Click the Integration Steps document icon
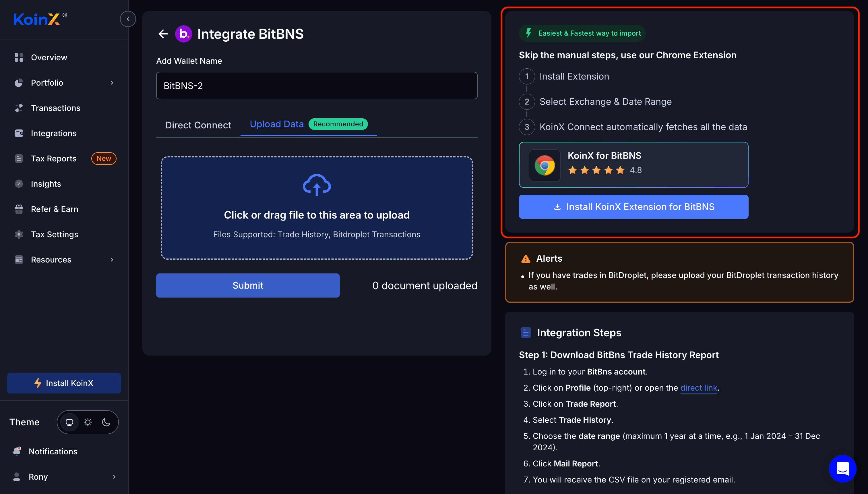The width and height of the screenshot is (868, 494). pos(526,333)
